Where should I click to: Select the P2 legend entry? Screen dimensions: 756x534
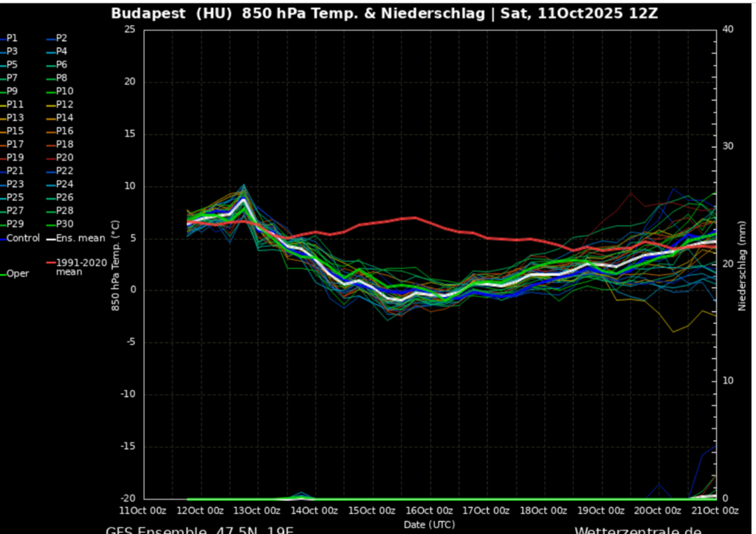pyautogui.click(x=62, y=38)
